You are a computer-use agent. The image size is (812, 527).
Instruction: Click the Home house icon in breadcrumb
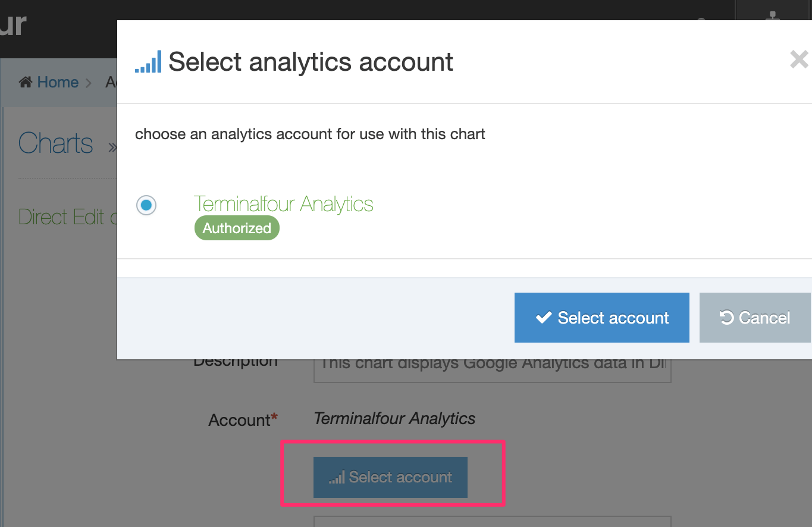point(26,82)
